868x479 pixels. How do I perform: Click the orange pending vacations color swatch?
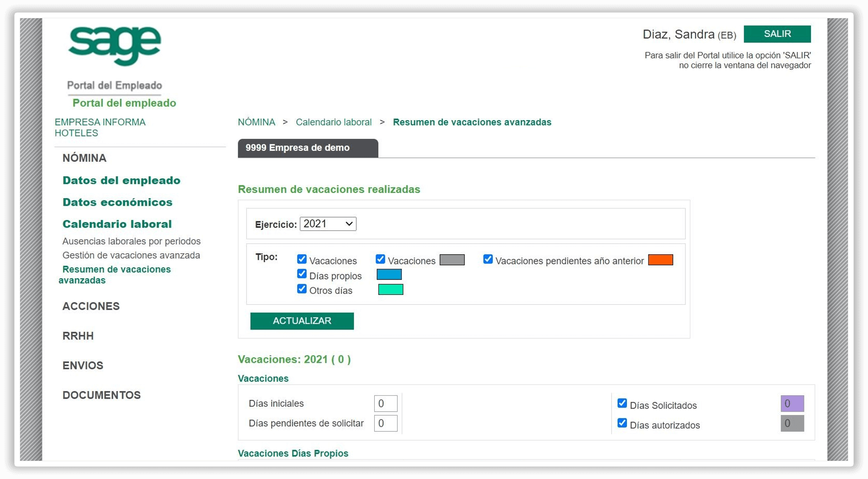point(660,260)
